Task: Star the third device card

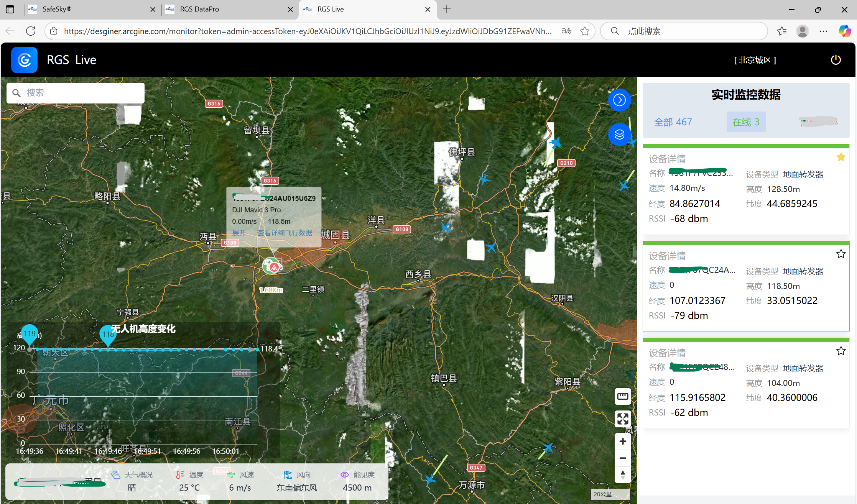Action: coord(841,351)
